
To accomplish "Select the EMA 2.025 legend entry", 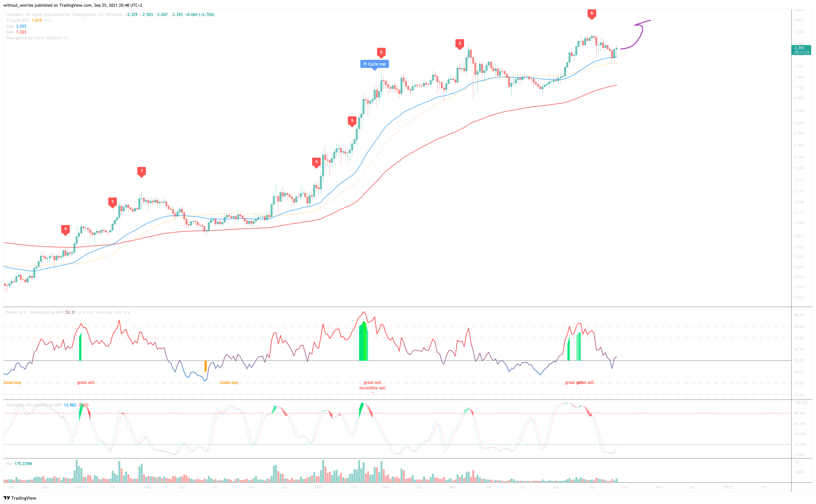I will [16, 26].
